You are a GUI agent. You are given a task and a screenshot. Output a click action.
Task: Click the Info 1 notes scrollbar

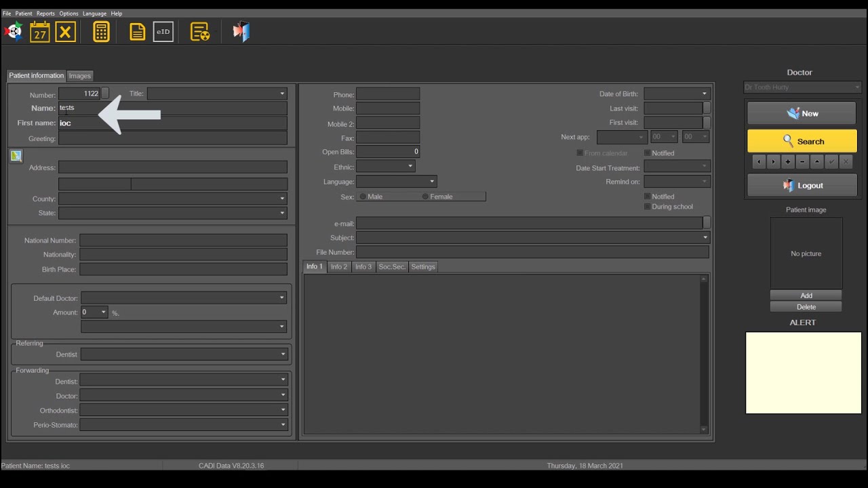(x=704, y=354)
